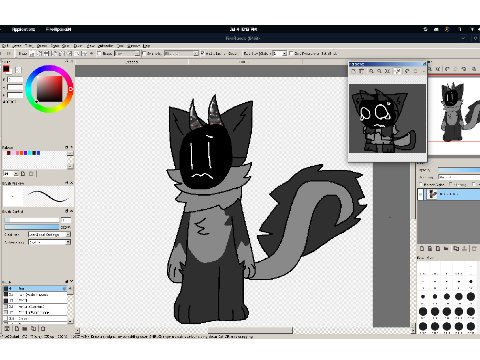Clear image icon in the Reference window toolbar
This screenshot has height=360, width=480.
point(362,71)
